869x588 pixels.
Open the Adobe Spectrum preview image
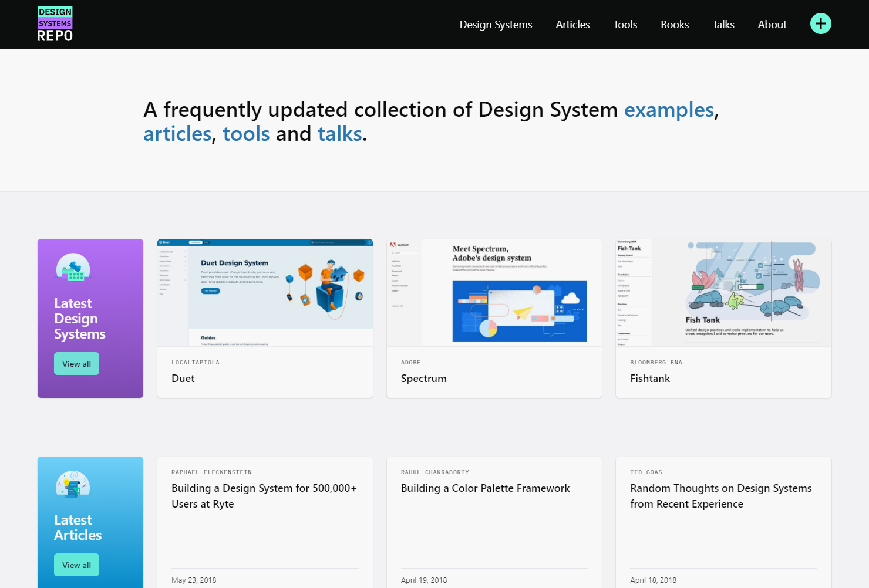click(494, 292)
